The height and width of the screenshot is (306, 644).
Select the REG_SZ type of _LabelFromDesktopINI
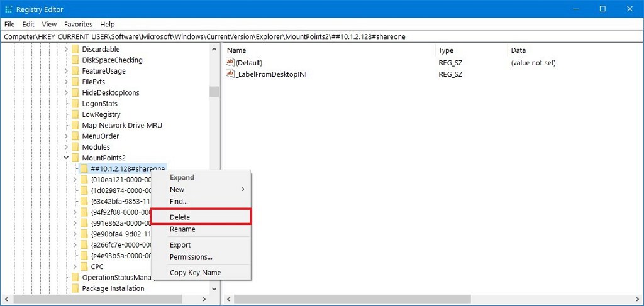[450, 74]
